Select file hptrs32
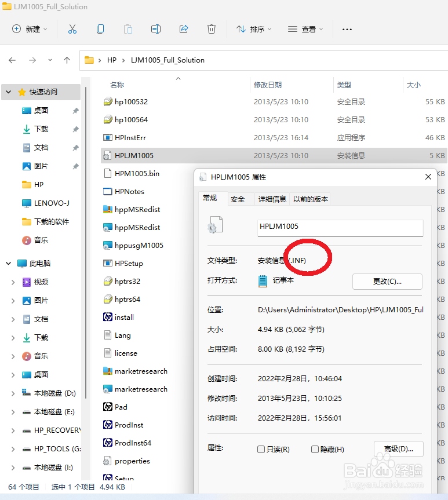The height and width of the screenshot is (500, 448). [x=128, y=281]
